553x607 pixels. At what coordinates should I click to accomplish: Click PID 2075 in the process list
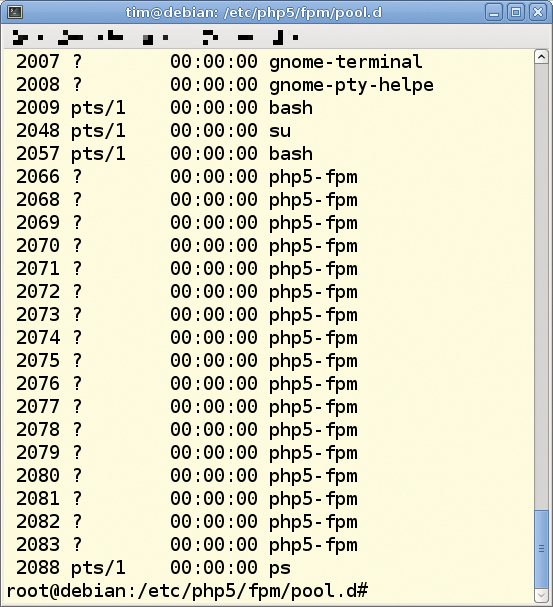click(38, 361)
